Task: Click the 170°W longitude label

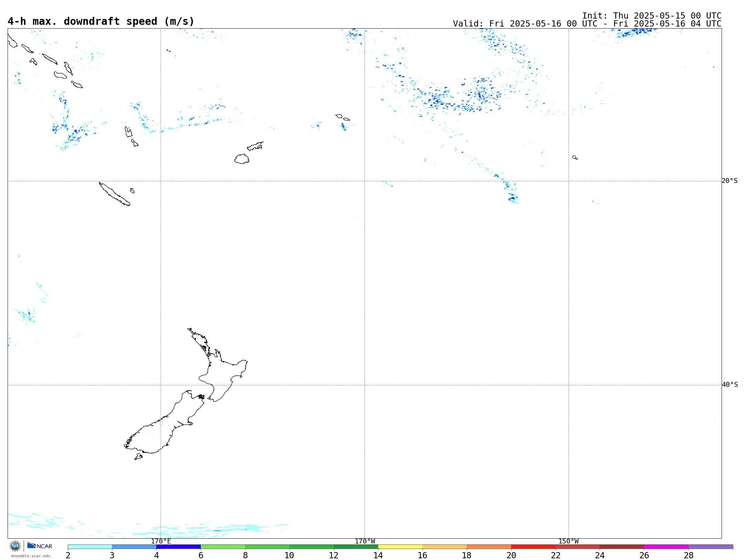Action: tap(365, 541)
